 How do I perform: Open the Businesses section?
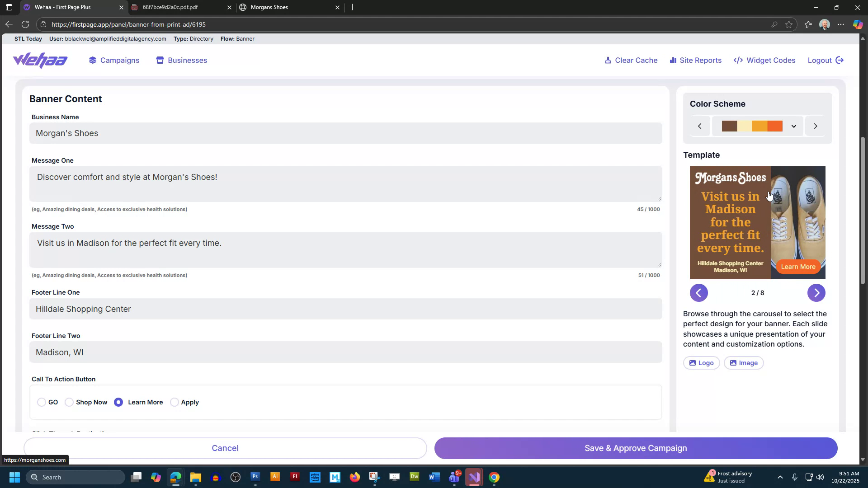pyautogui.click(x=181, y=60)
